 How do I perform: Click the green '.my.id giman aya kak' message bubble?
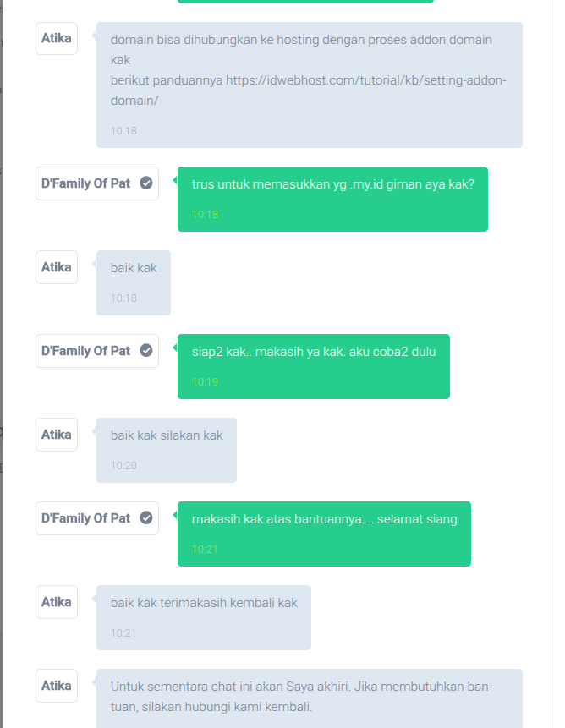point(332,200)
